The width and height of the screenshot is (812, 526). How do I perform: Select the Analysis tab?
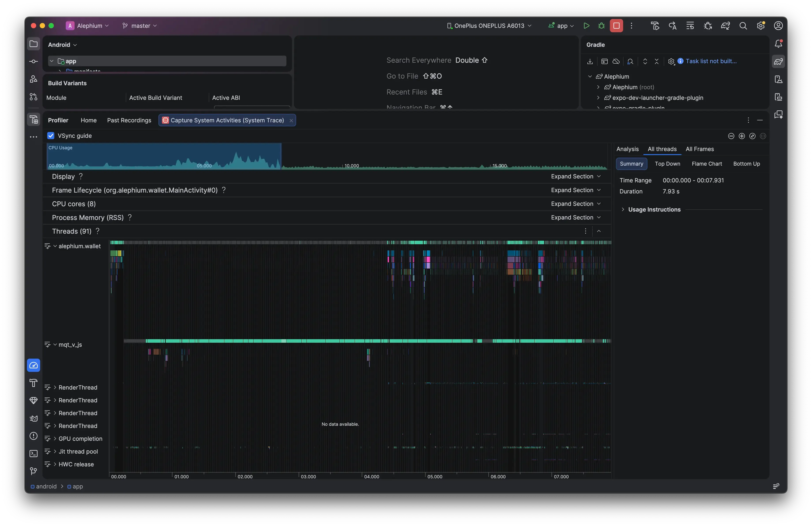(x=627, y=149)
